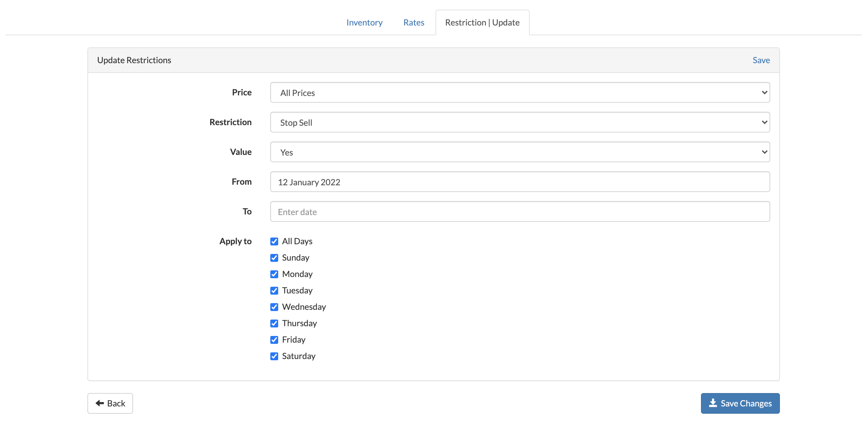
Task: Switch to the Inventory tab
Action: click(364, 22)
